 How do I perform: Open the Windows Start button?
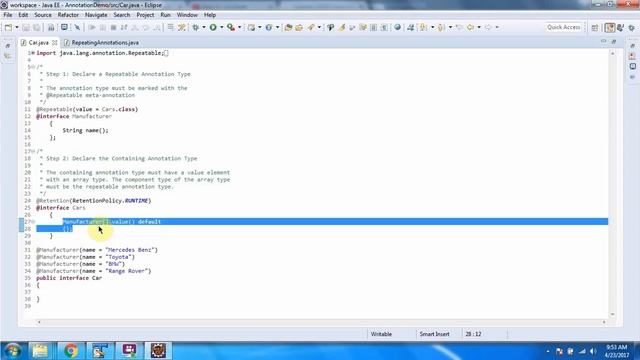(12, 351)
